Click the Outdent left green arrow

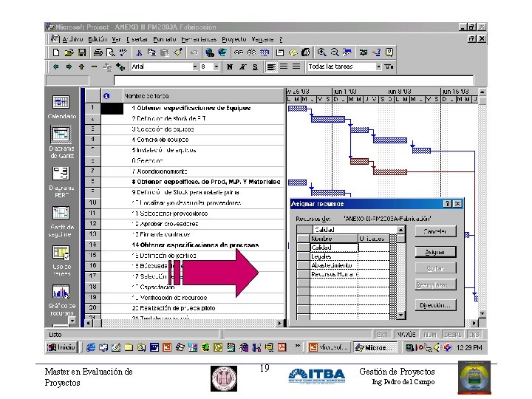(56, 66)
